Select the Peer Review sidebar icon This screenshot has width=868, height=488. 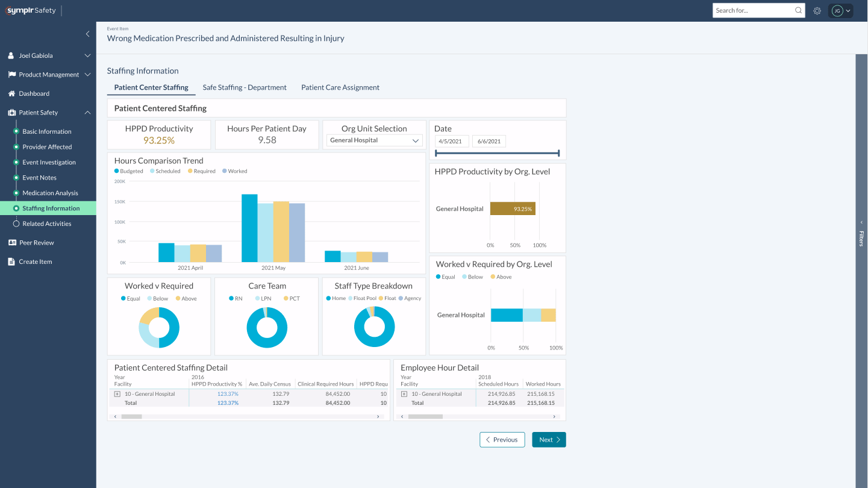[13, 242]
